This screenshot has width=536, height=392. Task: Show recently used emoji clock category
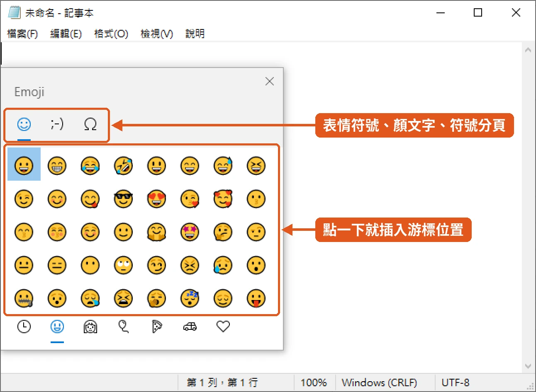pyautogui.click(x=24, y=327)
